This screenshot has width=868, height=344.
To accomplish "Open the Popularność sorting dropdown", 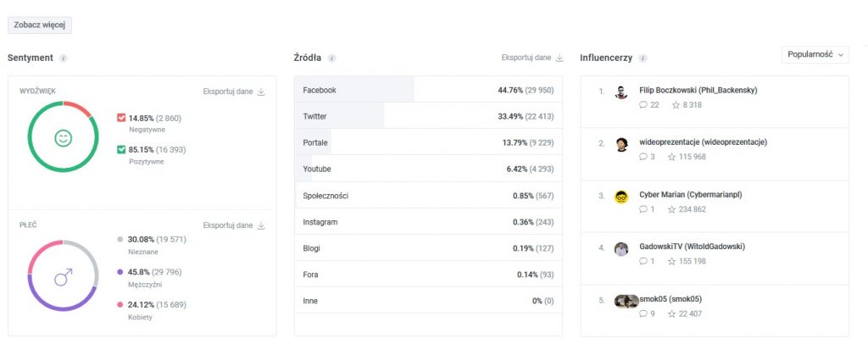I will [815, 55].
